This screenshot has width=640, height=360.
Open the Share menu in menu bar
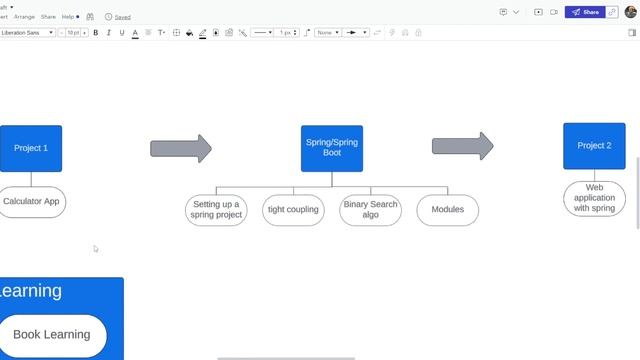click(x=48, y=17)
